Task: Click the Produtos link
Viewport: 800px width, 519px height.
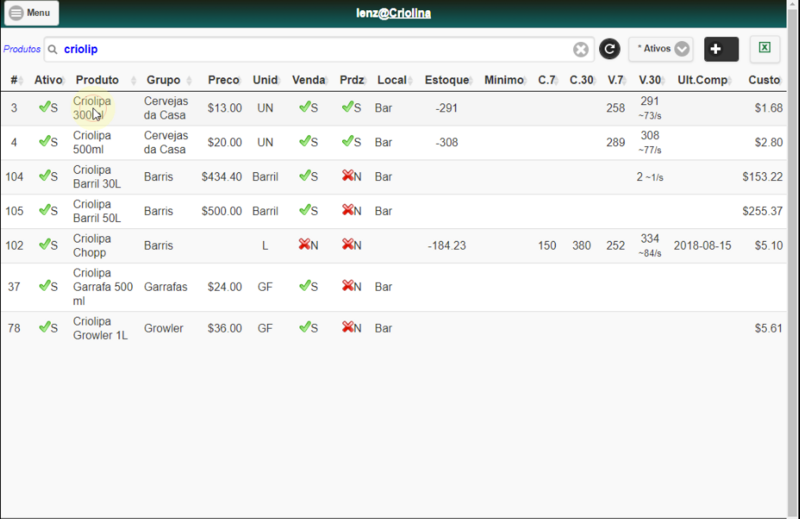Action: pyautogui.click(x=22, y=49)
